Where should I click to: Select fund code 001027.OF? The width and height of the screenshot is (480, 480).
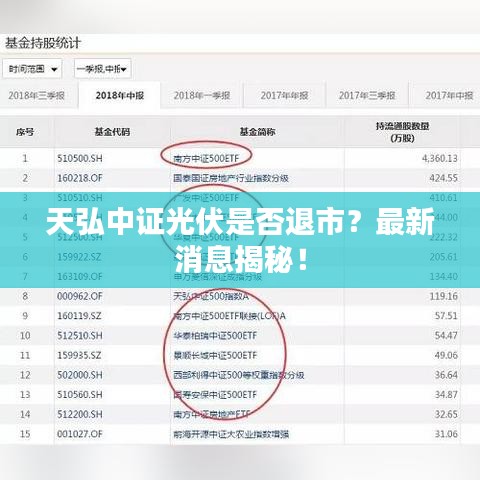(x=80, y=434)
